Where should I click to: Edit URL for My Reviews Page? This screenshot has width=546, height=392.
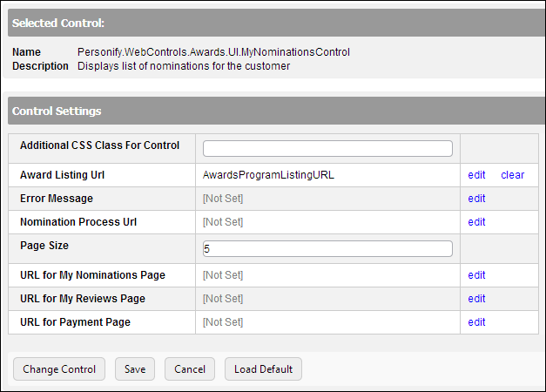point(476,299)
